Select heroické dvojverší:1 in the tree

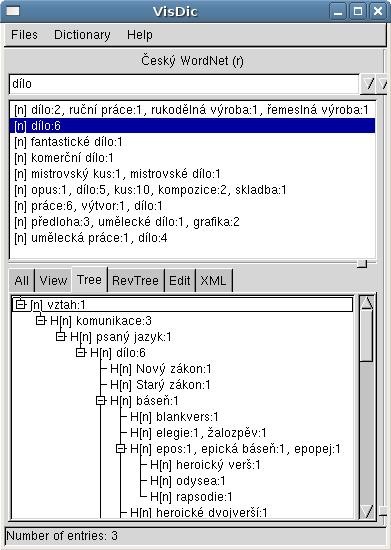[x=199, y=513]
